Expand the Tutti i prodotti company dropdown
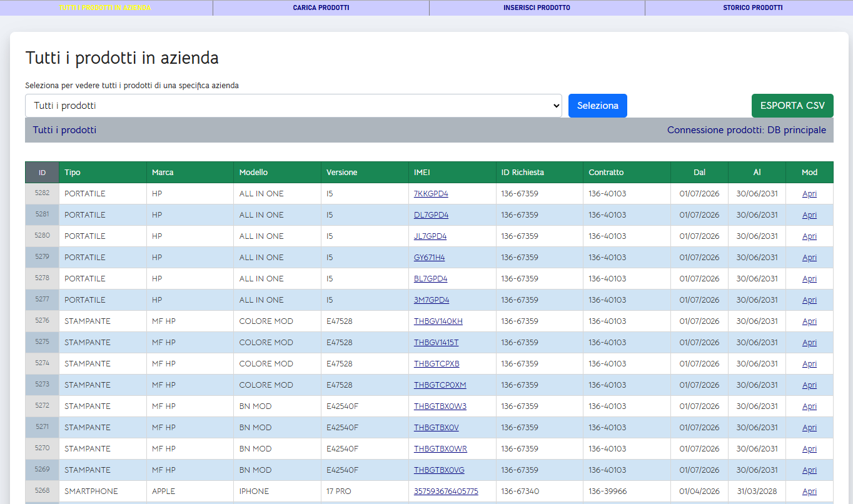Image resolution: width=853 pixels, height=504 pixels. tap(293, 106)
